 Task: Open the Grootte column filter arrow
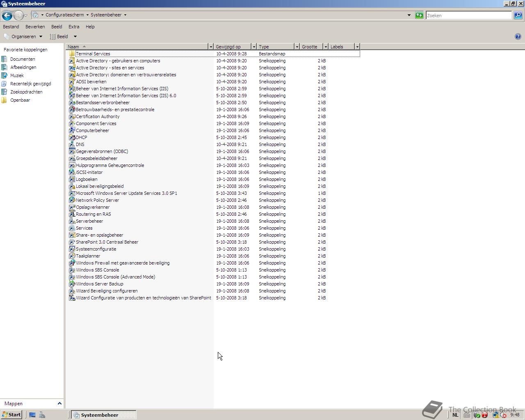326,47
